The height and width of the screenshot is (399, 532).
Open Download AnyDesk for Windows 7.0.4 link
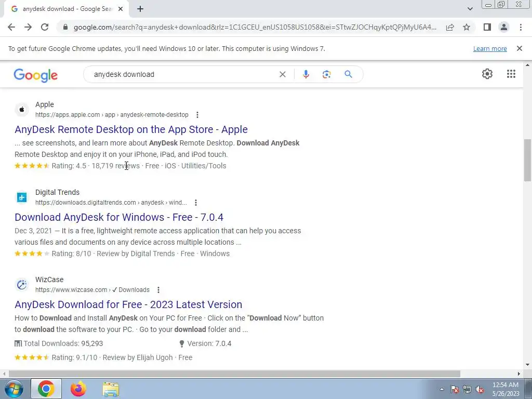(119, 217)
